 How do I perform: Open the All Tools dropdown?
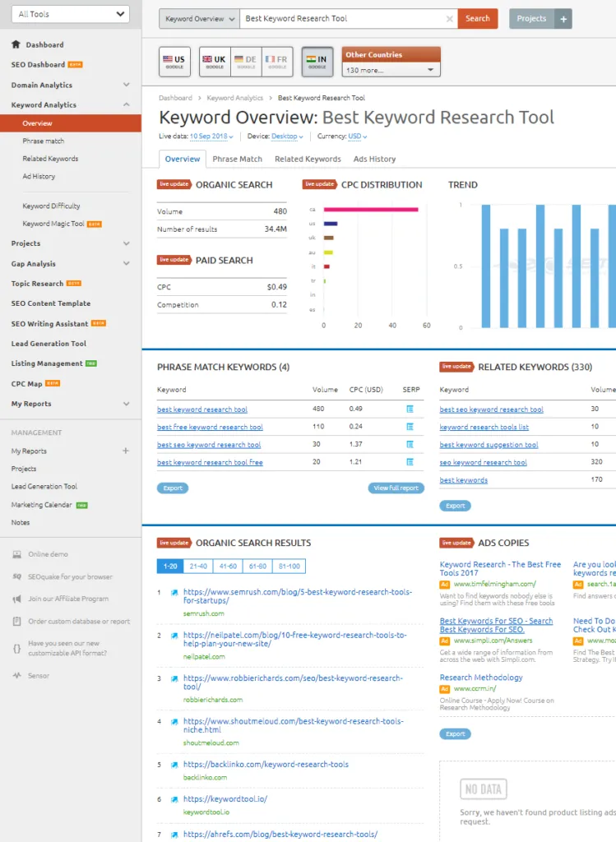[71, 15]
